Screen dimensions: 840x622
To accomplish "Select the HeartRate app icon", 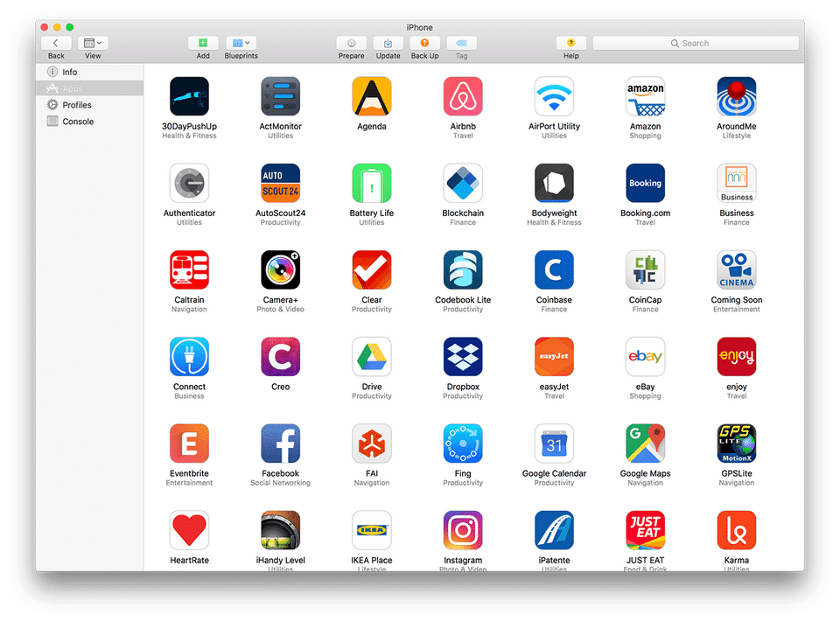I will [189, 530].
